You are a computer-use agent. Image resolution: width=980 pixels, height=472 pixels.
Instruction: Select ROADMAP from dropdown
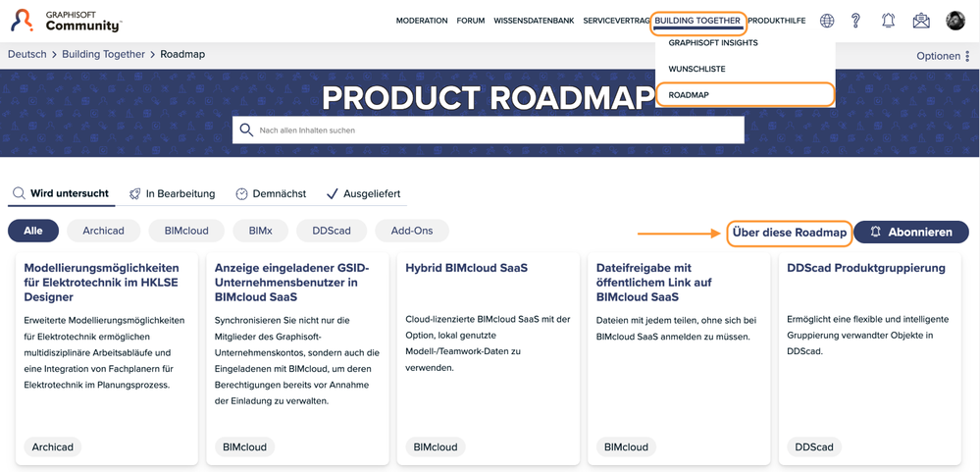(688, 95)
